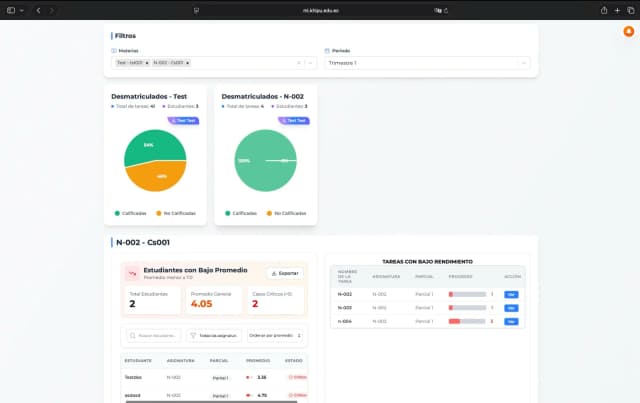
Task: Export the low average students list
Action: point(285,273)
